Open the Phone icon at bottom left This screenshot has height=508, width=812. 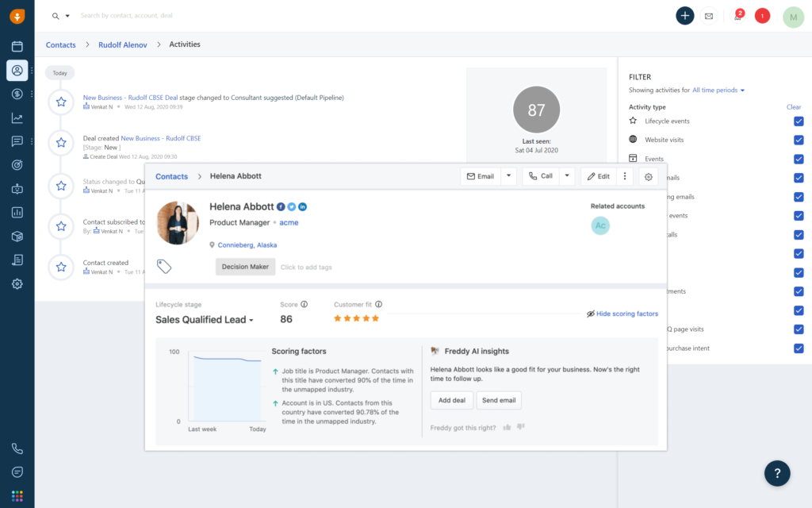click(17, 448)
